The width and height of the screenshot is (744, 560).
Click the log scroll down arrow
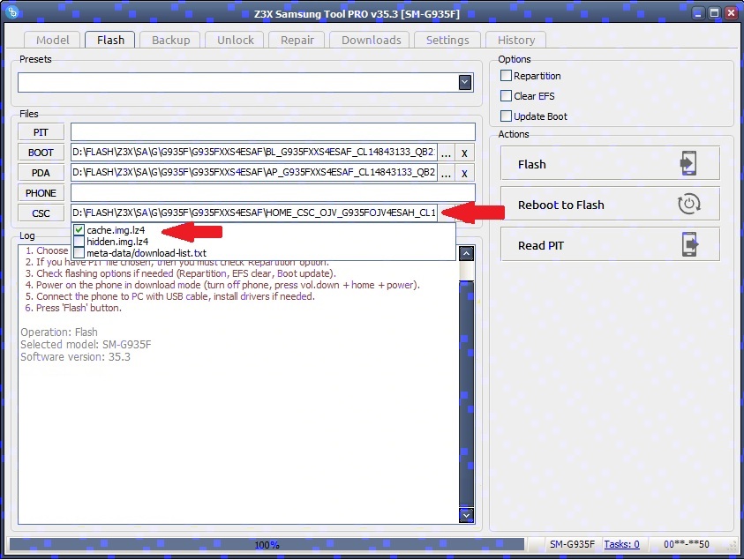[x=466, y=515]
